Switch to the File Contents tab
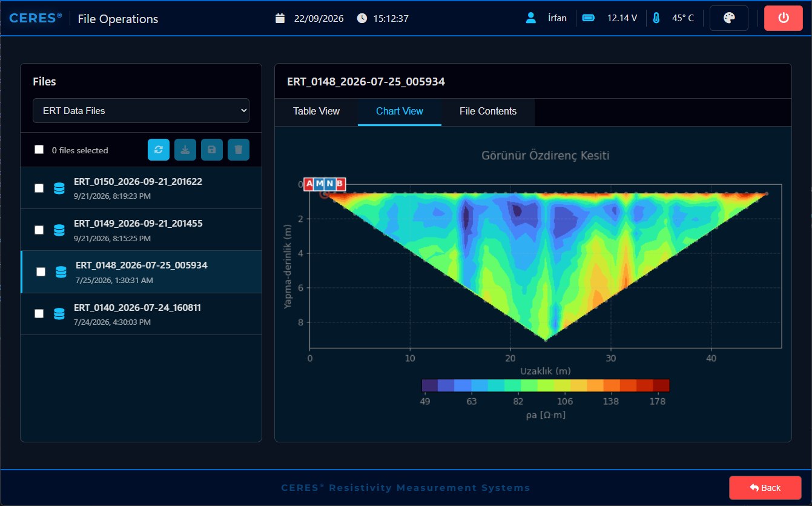 pyautogui.click(x=488, y=112)
